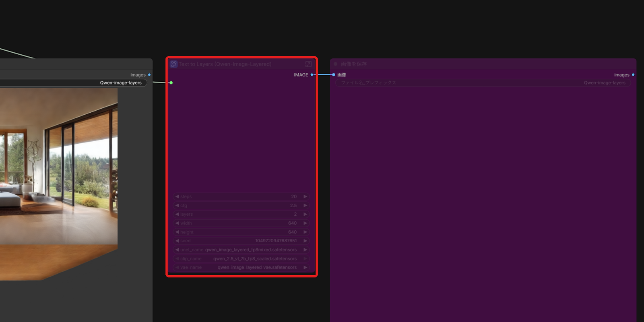Viewport: 644px width, 322px height.
Task: Click the subgraph icon beside Text to Layers title
Action: point(173,64)
